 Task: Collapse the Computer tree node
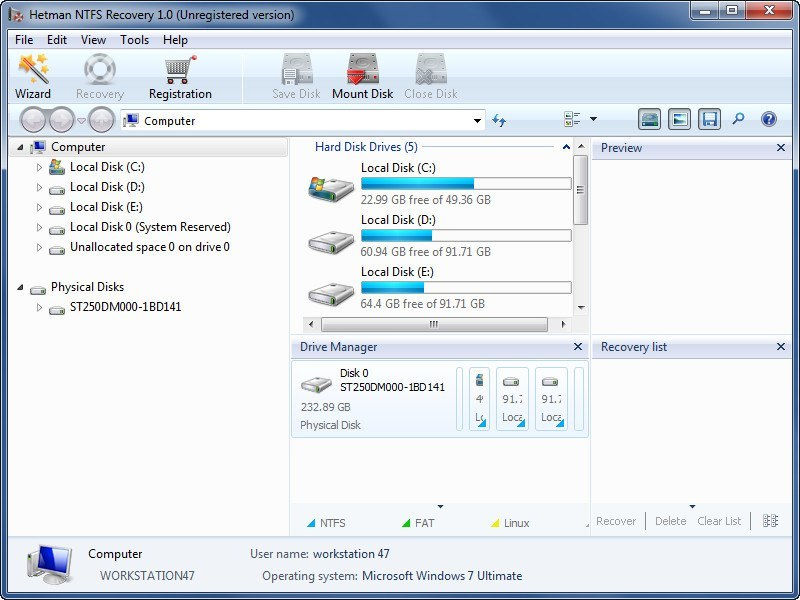coord(20,147)
